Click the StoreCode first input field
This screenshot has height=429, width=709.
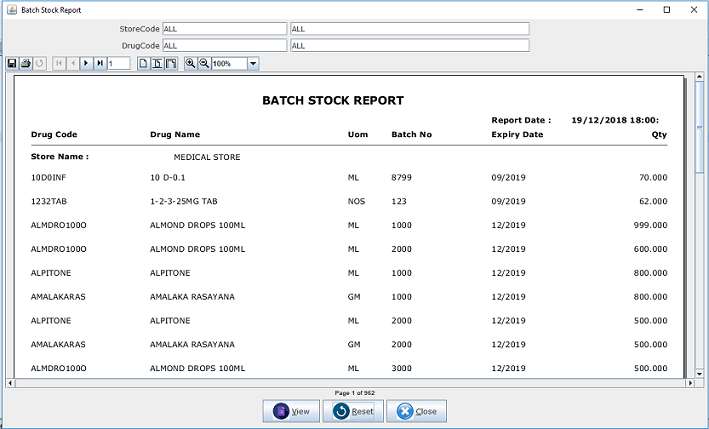pyautogui.click(x=224, y=30)
